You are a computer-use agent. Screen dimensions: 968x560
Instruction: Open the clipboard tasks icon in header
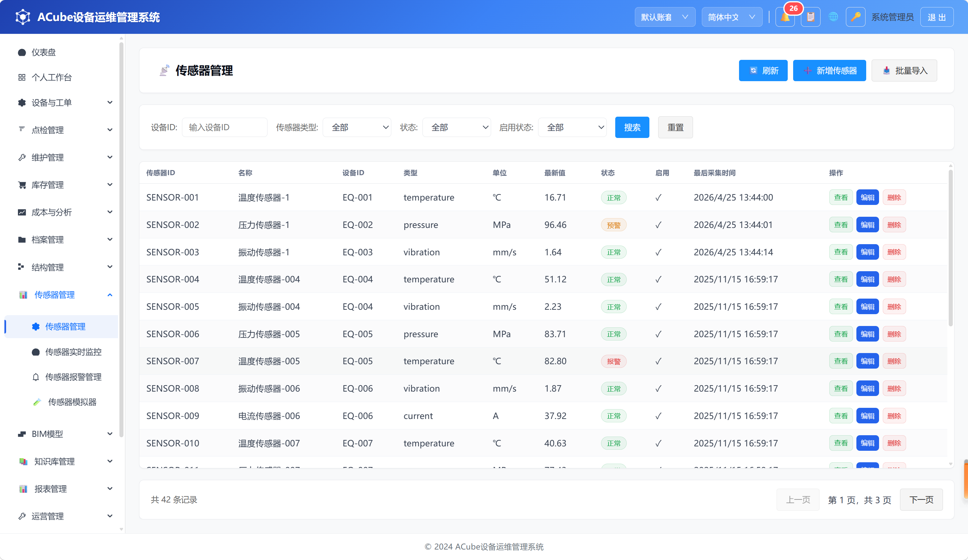click(810, 17)
